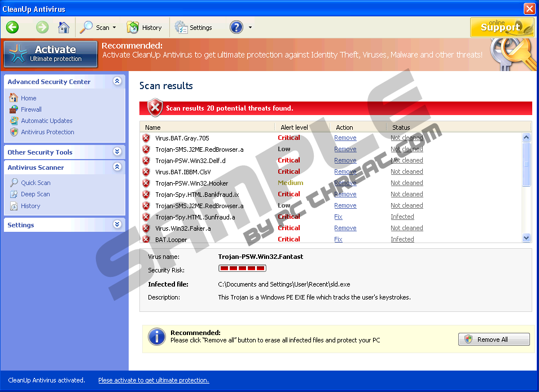Screen dimensions: 539x392
Task: Click the History clock icon in sidebar
Action: coord(14,206)
